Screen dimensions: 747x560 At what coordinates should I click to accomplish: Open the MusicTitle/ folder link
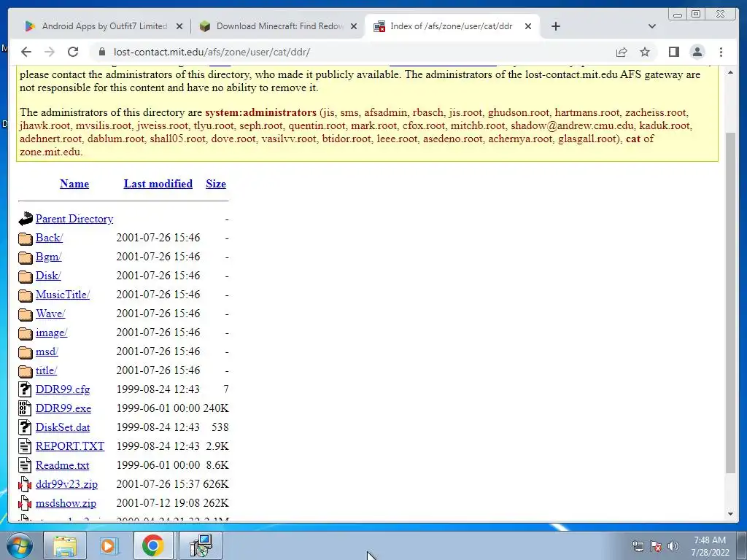click(63, 295)
